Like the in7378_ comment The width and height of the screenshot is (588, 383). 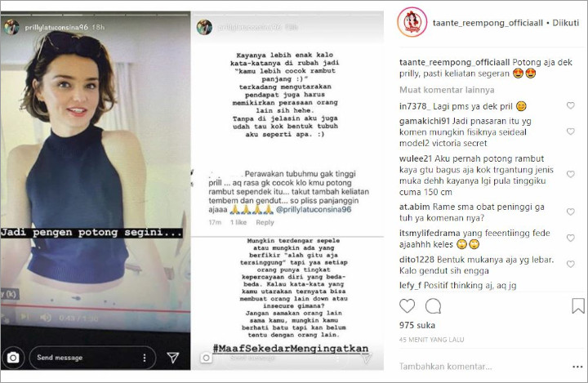570,106
